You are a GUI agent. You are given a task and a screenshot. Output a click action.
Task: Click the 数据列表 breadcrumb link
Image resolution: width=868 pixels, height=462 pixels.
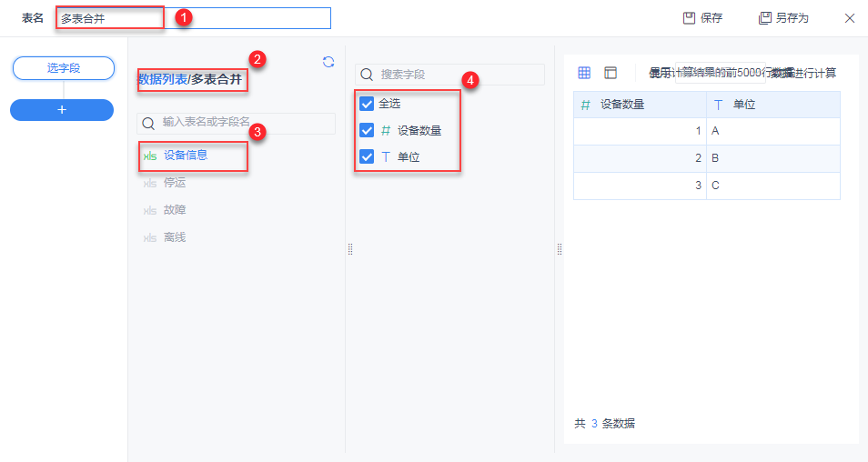163,79
